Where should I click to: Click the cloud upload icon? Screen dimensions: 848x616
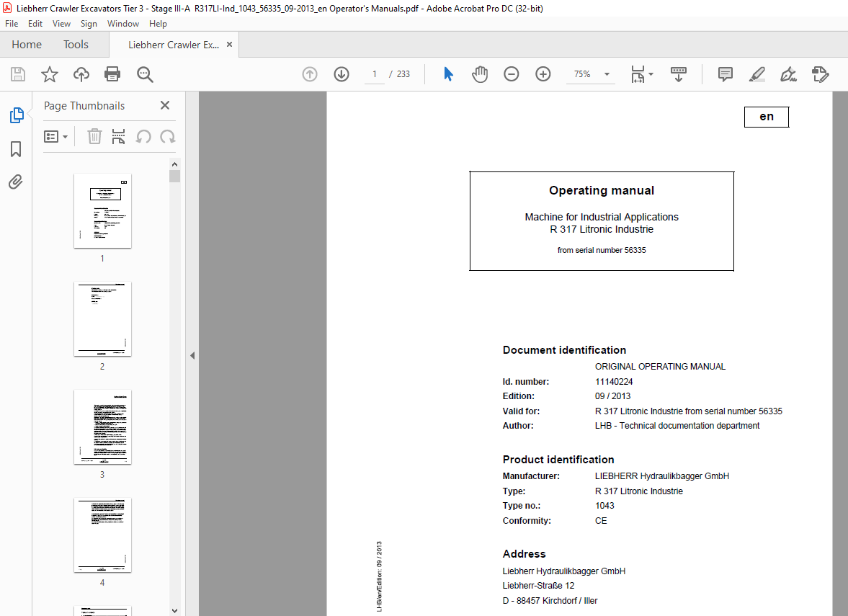[x=81, y=74]
